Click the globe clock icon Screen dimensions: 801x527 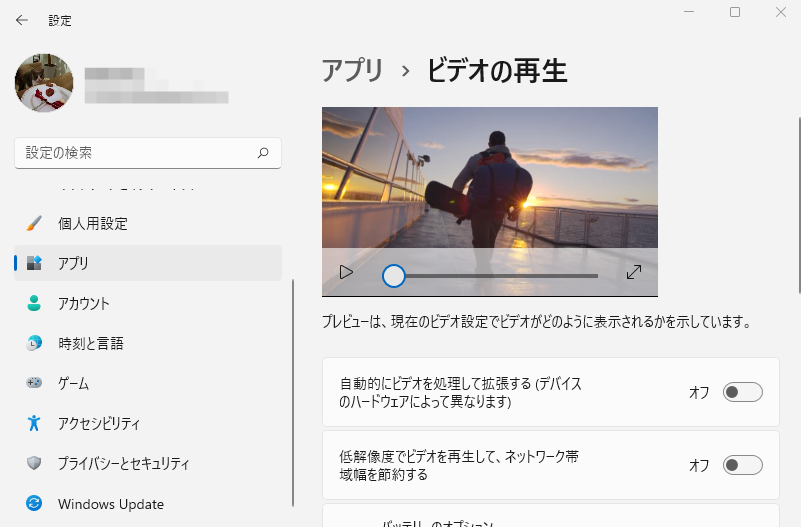point(34,343)
